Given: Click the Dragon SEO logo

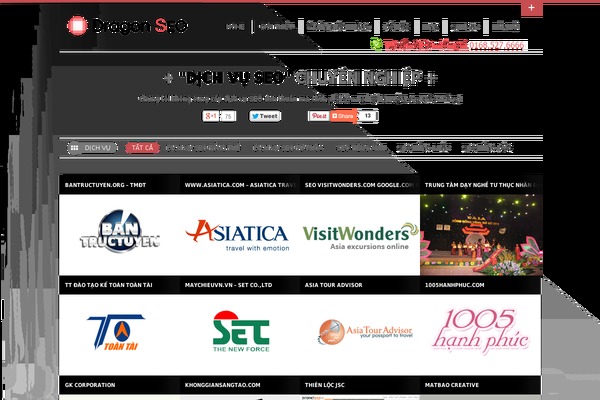Looking at the screenshot, I should point(127,26).
